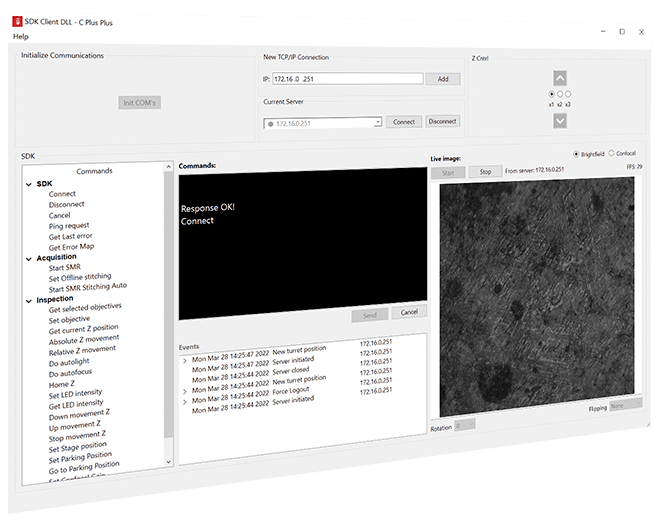Select Ping request command
The height and width of the screenshot is (529, 665).
[x=69, y=226]
